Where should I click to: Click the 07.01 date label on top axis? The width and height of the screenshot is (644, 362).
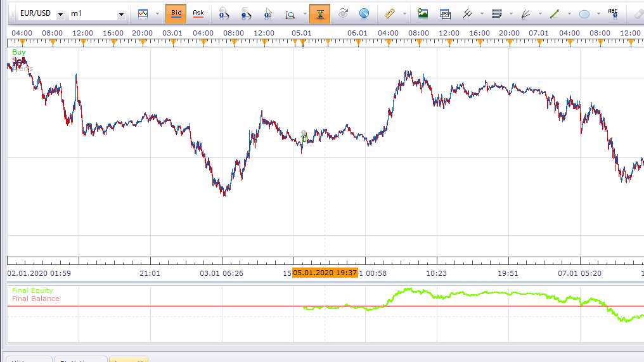tap(538, 33)
